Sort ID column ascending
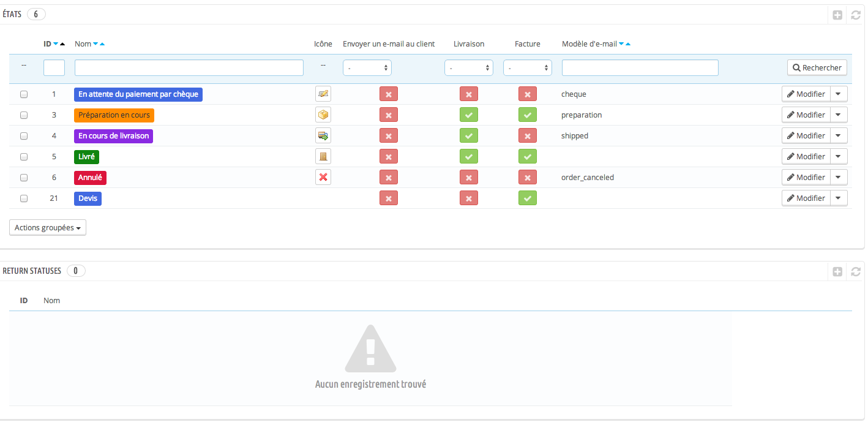This screenshot has width=868, height=441. click(62, 44)
